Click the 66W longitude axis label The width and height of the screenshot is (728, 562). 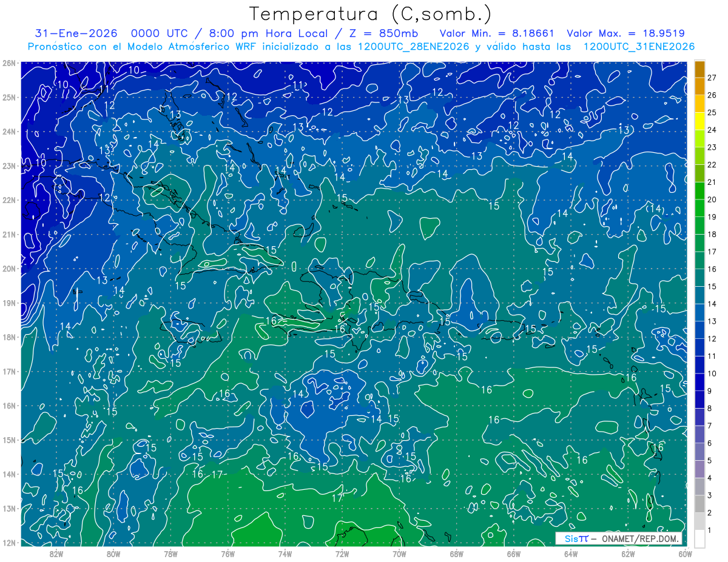point(513,554)
